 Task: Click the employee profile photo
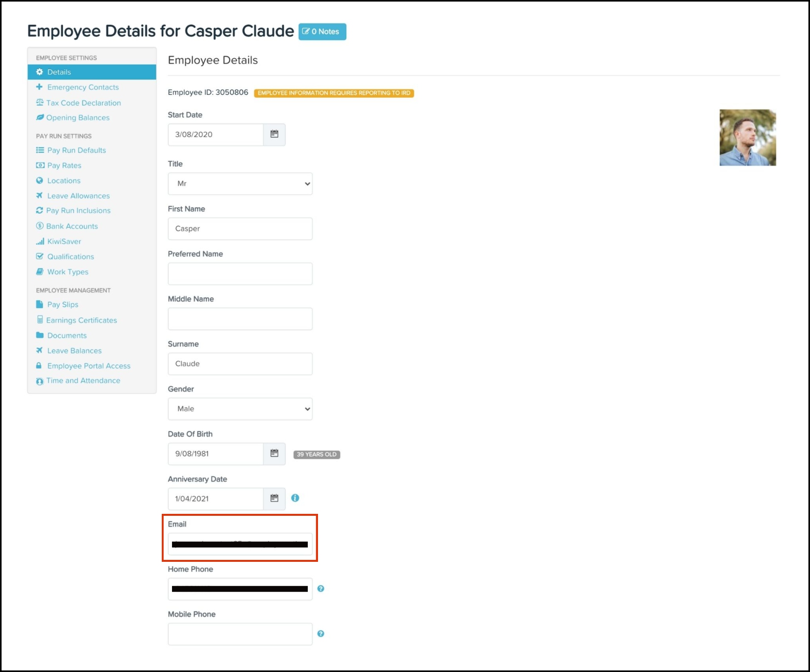point(747,138)
